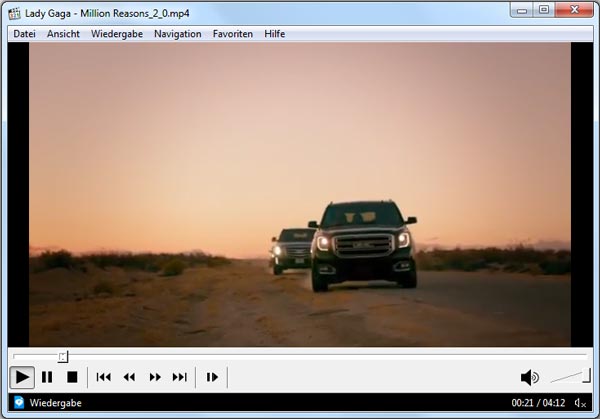Open the Ansicht menu
This screenshot has width=600, height=419.
[x=63, y=34]
